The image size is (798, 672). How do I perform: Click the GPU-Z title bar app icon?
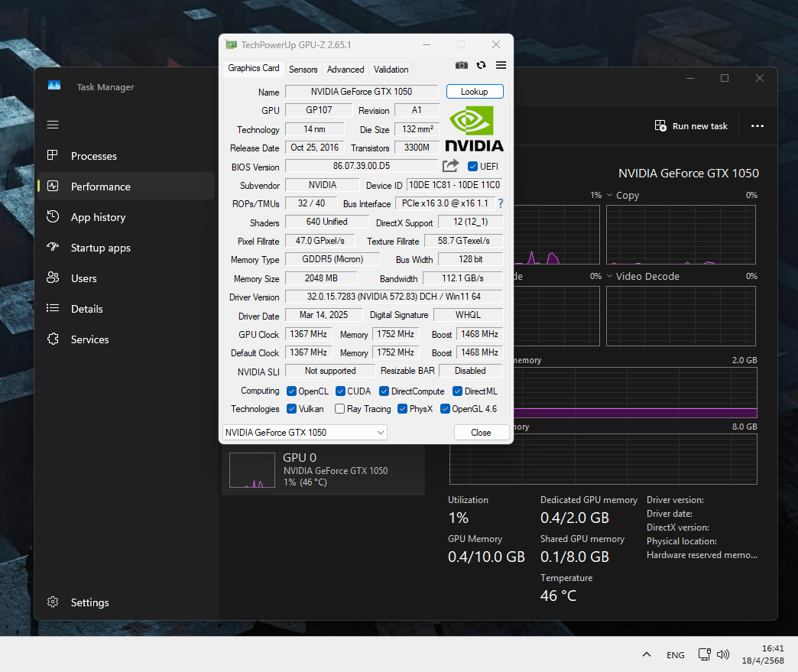(x=232, y=45)
